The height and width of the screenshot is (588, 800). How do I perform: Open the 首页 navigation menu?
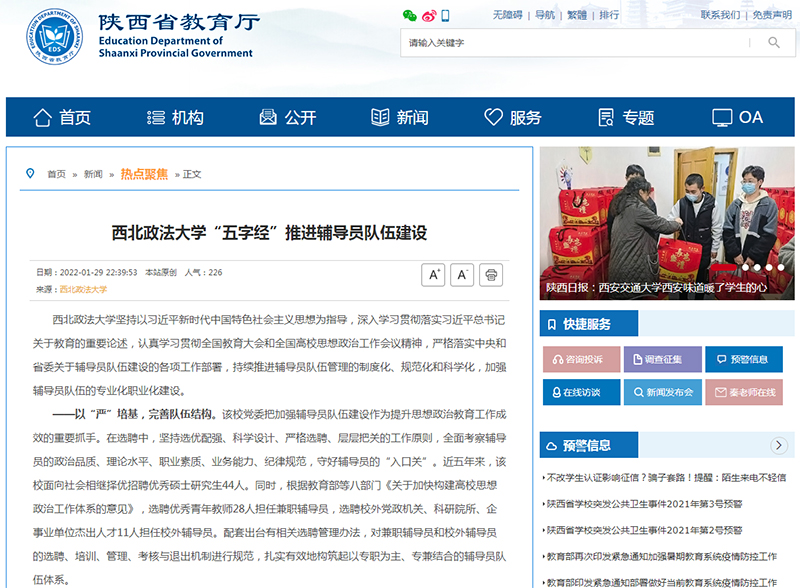(x=62, y=117)
